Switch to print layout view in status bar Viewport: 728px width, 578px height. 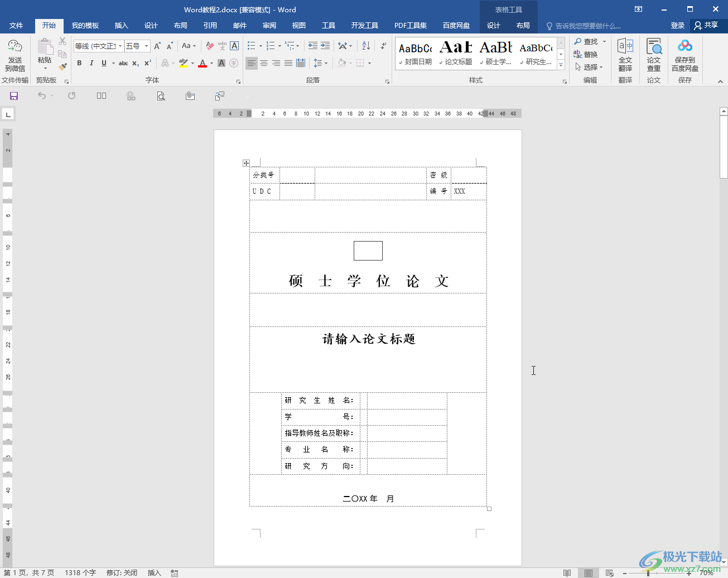click(589, 573)
